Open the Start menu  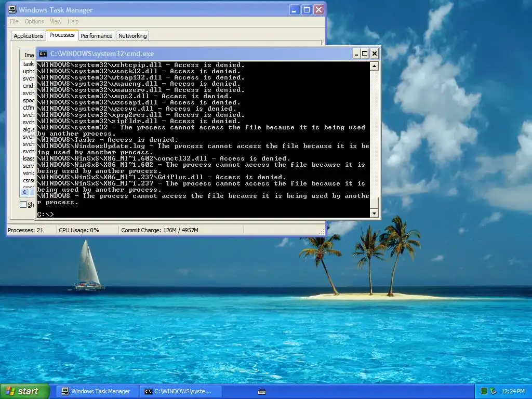(25, 391)
